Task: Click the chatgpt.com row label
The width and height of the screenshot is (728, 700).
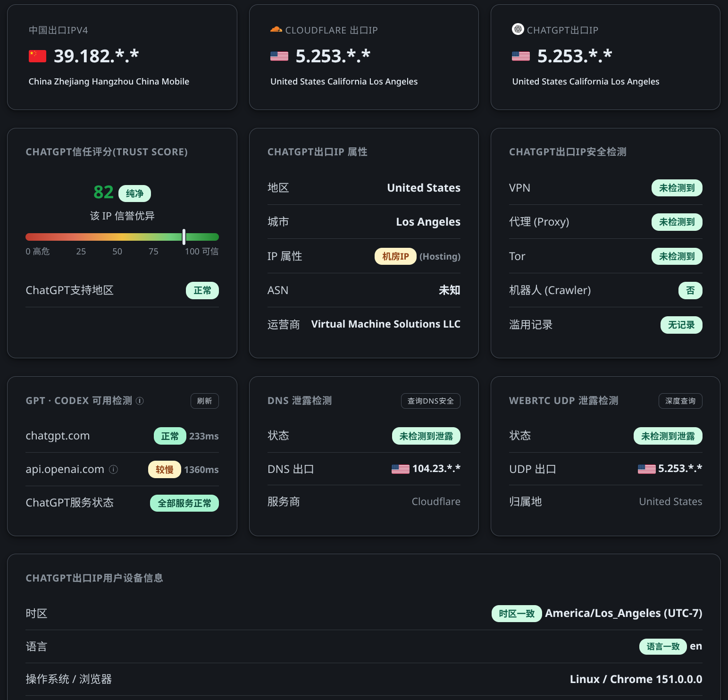Action: [58, 436]
